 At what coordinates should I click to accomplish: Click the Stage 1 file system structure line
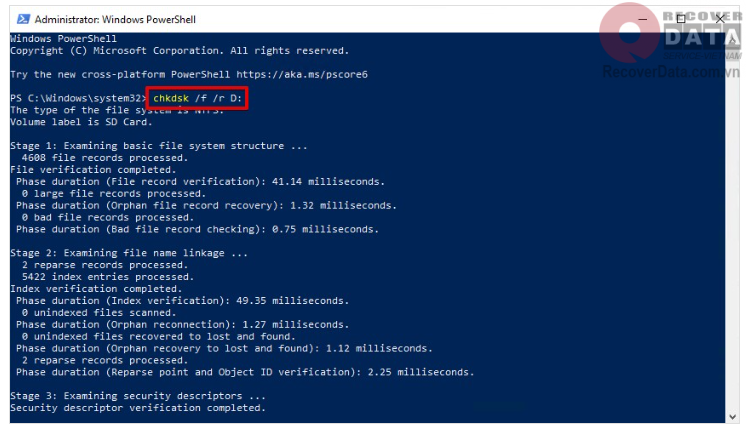(160, 146)
